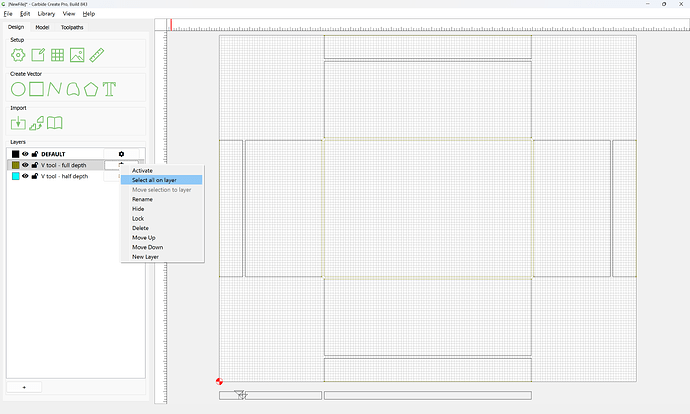690x414 pixels.
Task: Click the Import file icon
Action: (18, 123)
